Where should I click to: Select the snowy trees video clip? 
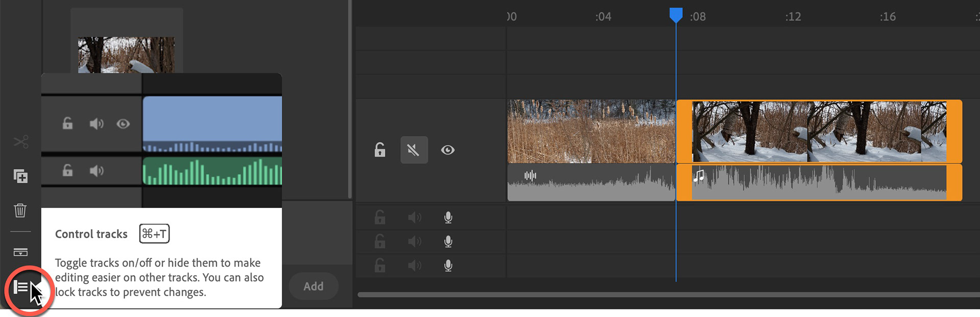click(x=819, y=131)
